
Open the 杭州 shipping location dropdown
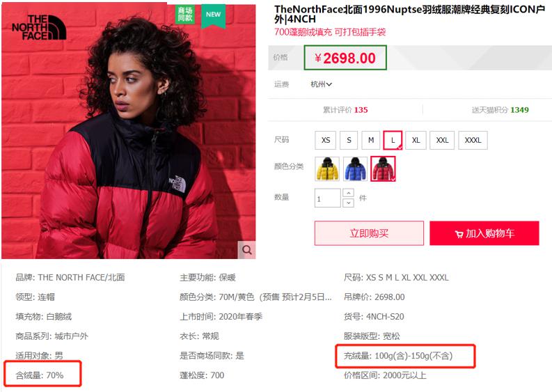(x=321, y=84)
